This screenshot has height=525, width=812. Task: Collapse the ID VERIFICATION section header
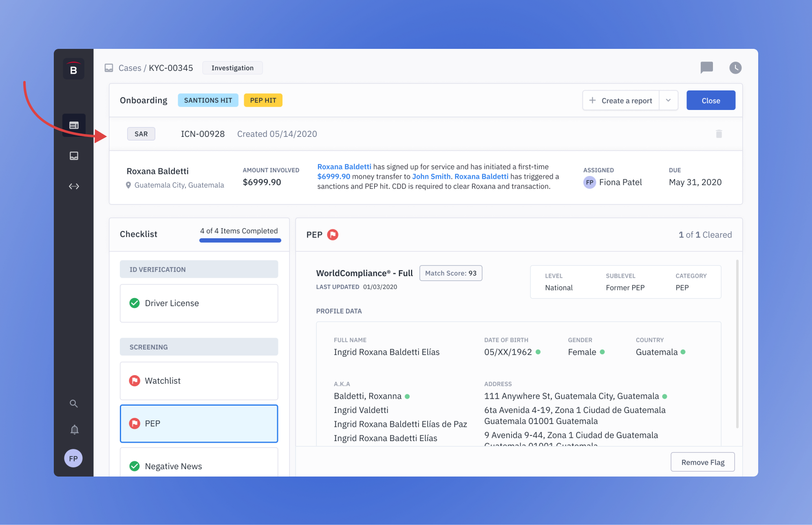click(199, 269)
